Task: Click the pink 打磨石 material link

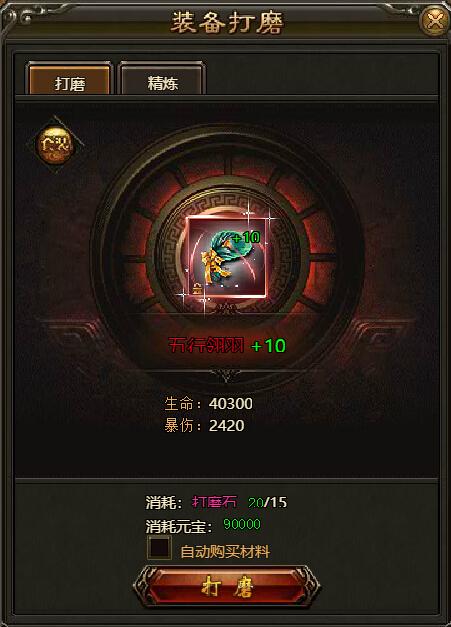Action: pyautogui.click(x=214, y=502)
